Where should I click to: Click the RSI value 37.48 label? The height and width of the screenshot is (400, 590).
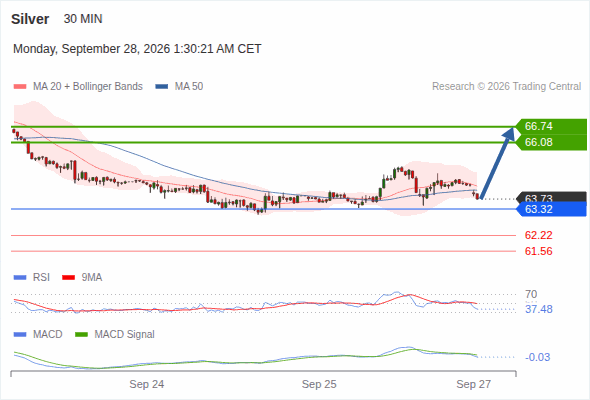pyautogui.click(x=538, y=309)
